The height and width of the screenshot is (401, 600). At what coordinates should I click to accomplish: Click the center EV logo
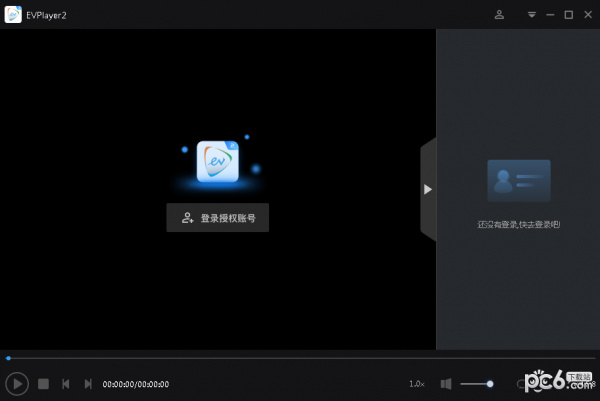click(x=217, y=161)
